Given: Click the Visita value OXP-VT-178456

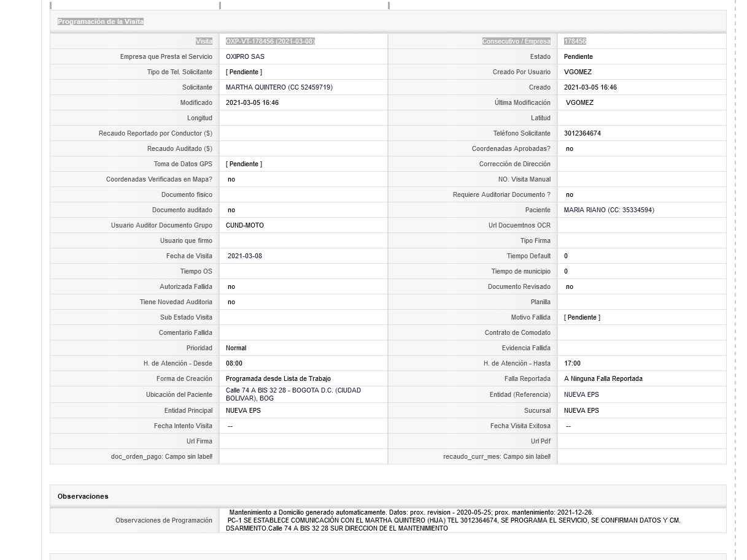Looking at the screenshot, I should (x=270, y=41).
